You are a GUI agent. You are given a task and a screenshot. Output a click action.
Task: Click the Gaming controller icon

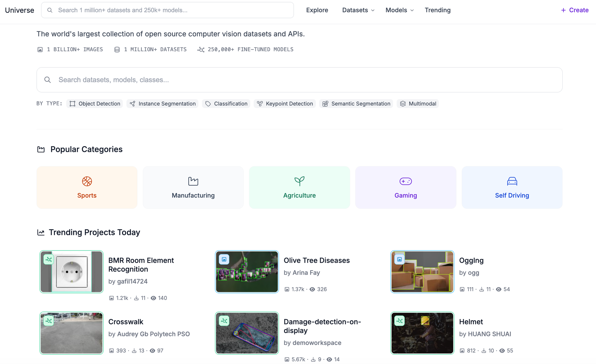point(406,181)
